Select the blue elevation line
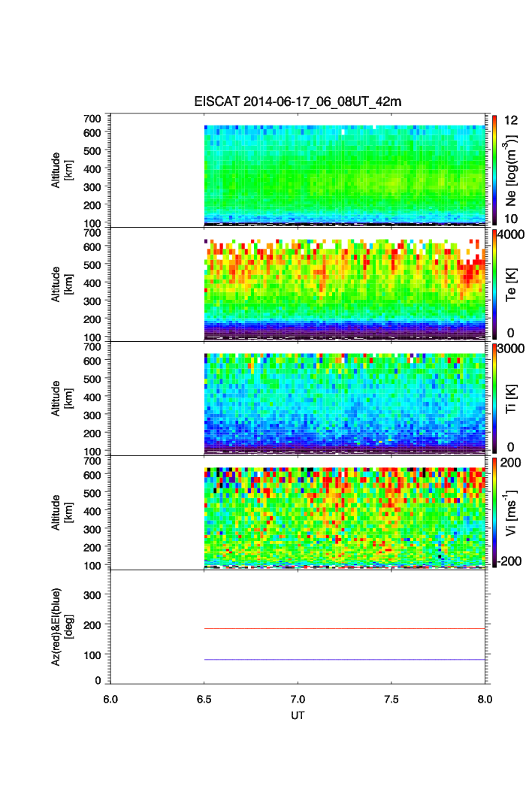Screen dimensions: 532x798 pyautogui.click(x=344, y=660)
